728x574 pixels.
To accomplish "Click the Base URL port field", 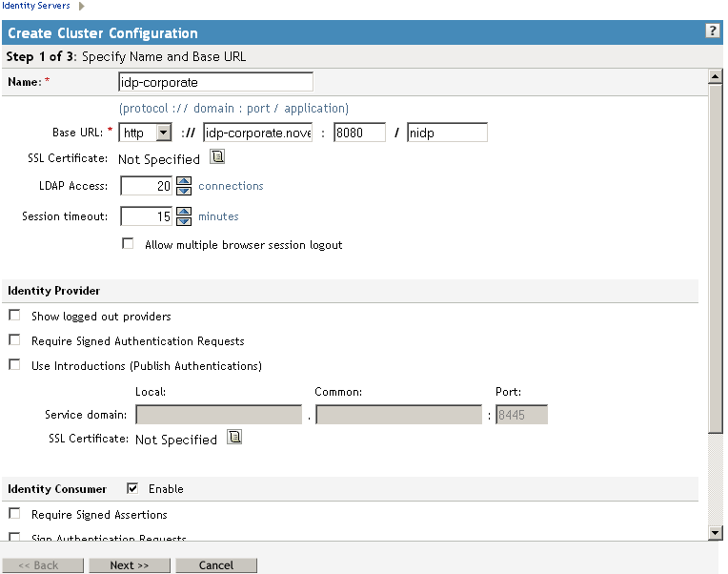I will point(359,133).
